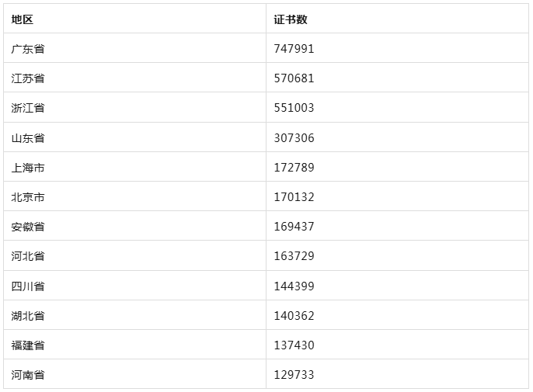Select the value 129733 for 河南省

tap(294, 376)
